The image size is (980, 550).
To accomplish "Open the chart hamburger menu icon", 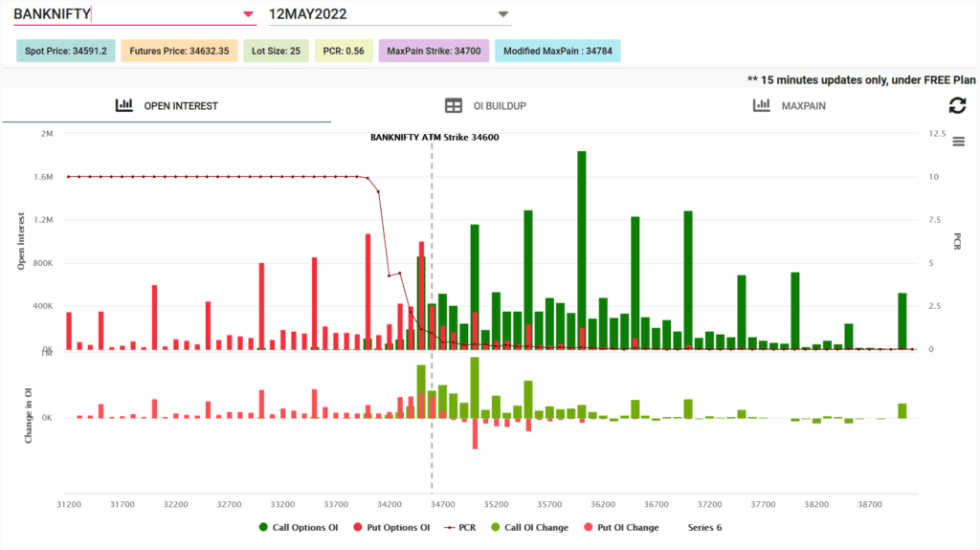I will pos(958,142).
